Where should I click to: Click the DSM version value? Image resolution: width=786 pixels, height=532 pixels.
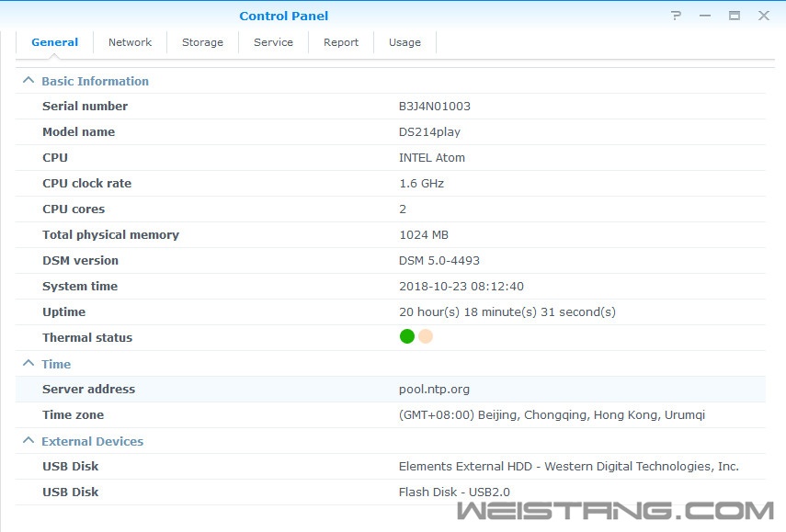tap(439, 260)
